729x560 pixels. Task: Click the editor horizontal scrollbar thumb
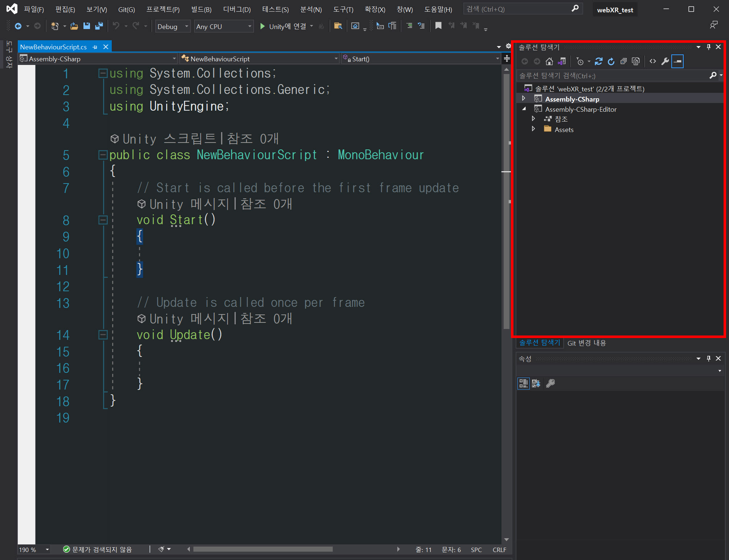(x=263, y=549)
